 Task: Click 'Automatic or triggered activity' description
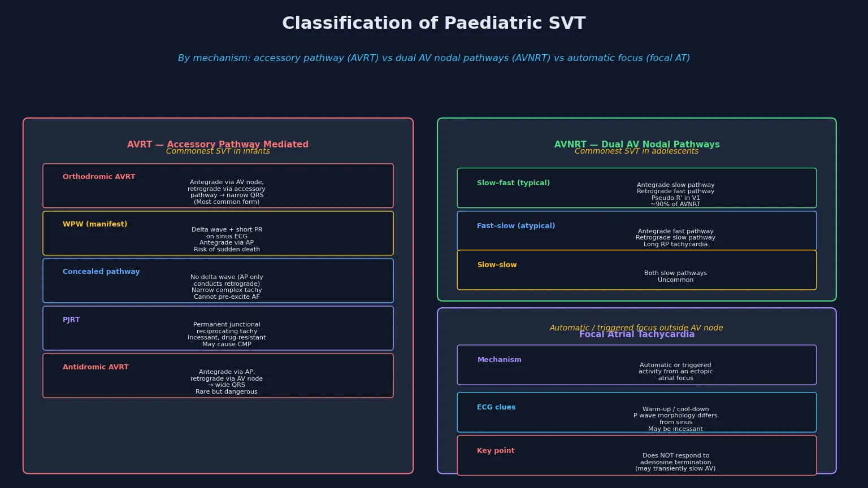pos(675,372)
